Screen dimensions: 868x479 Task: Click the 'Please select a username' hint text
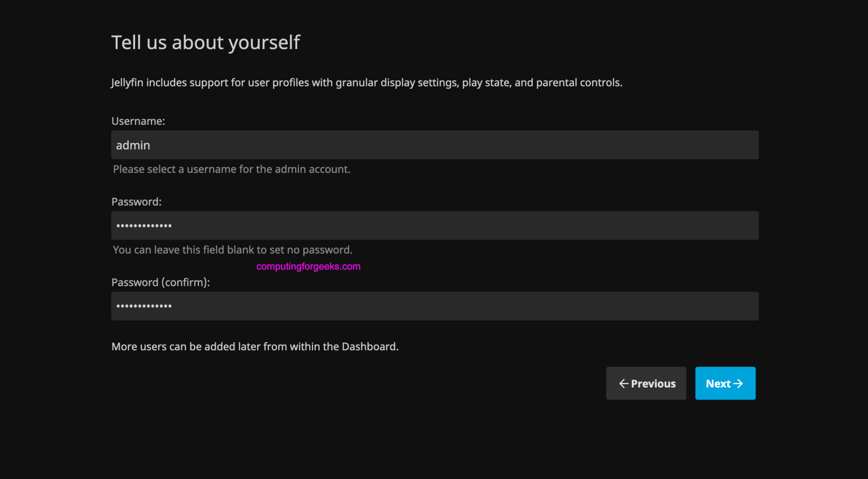click(x=232, y=169)
